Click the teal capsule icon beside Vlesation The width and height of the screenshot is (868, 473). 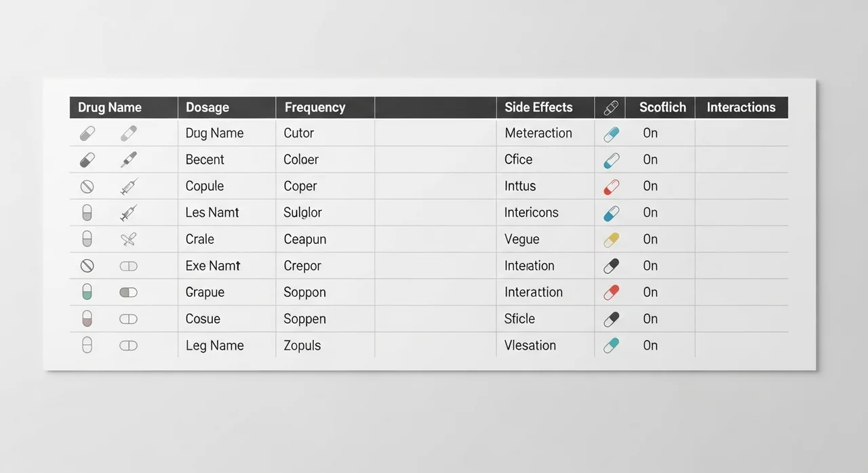(x=611, y=346)
